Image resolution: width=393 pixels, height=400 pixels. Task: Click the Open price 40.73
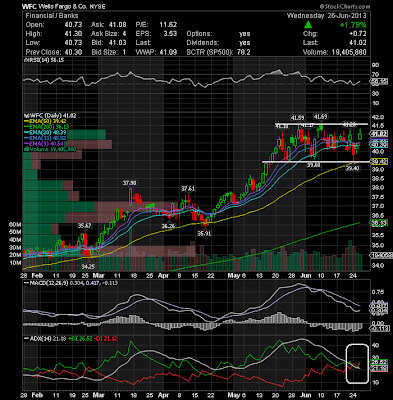(x=73, y=25)
